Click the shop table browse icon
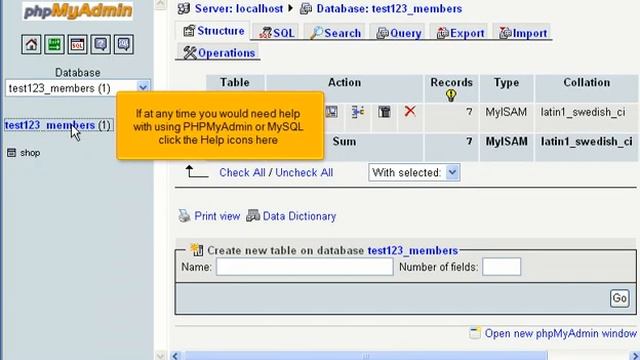The width and height of the screenshot is (640, 360). pyautogui.click(x=11, y=153)
